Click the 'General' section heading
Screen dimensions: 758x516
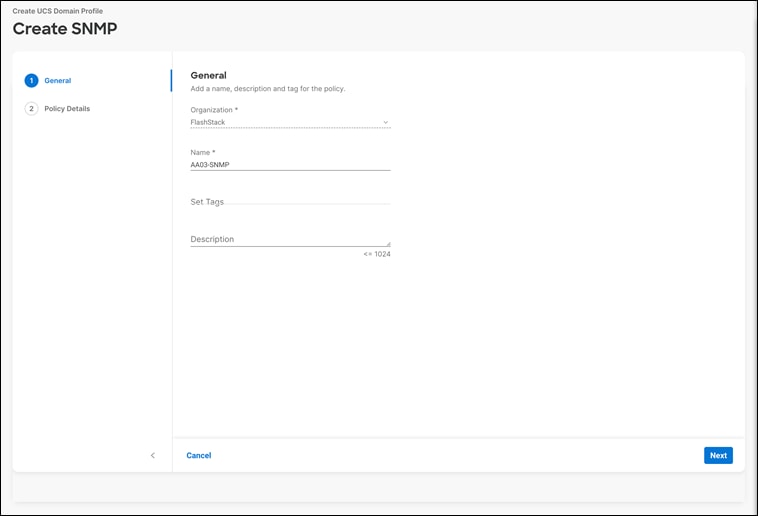click(x=208, y=75)
